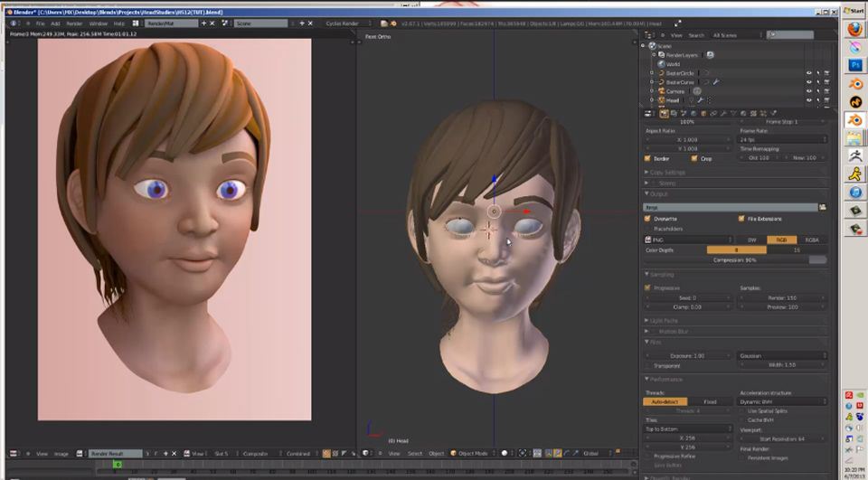The image size is (868, 480).
Task: Open the Render properties tab icon
Action: pyautogui.click(x=664, y=114)
